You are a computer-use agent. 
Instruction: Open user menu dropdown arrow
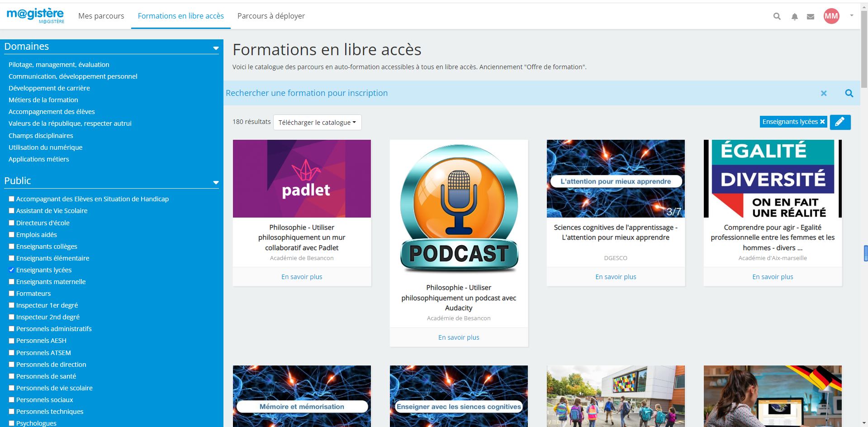click(851, 15)
